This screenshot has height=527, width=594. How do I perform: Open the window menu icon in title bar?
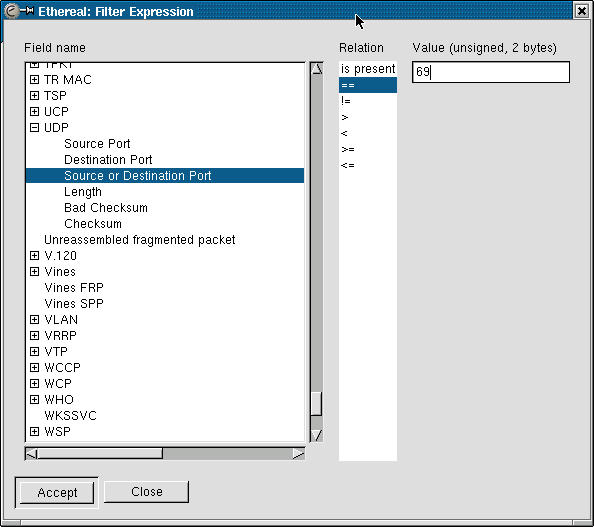[x=11, y=11]
